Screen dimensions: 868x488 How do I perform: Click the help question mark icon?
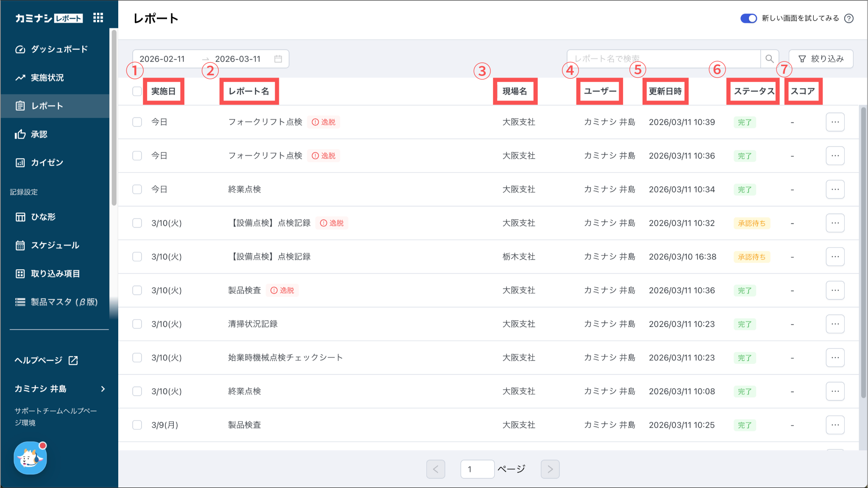(849, 18)
